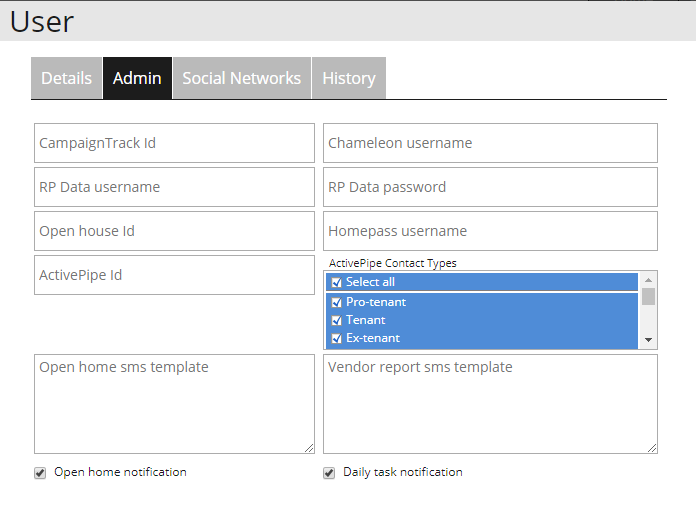696x509 pixels.
Task: Focus the Homepass username input
Action: click(x=490, y=231)
